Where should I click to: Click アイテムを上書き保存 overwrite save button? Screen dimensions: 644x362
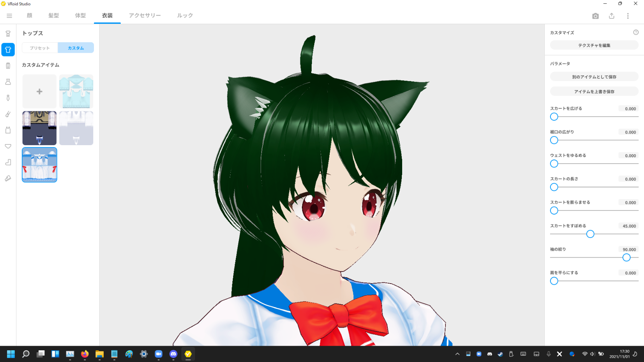pos(594,92)
